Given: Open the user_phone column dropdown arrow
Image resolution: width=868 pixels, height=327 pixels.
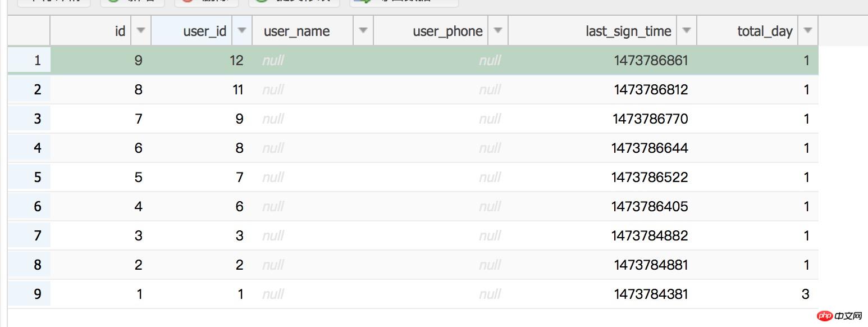Looking at the screenshot, I should (498, 31).
